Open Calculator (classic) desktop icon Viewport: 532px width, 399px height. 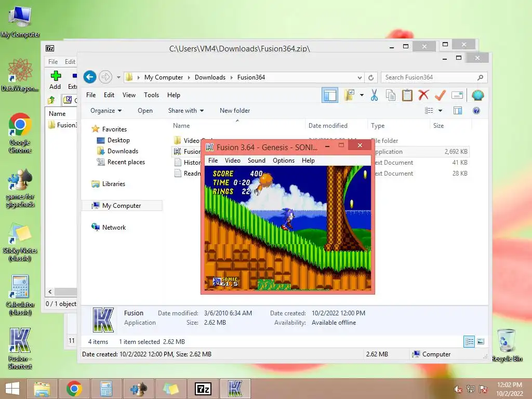pyautogui.click(x=20, y=296)
